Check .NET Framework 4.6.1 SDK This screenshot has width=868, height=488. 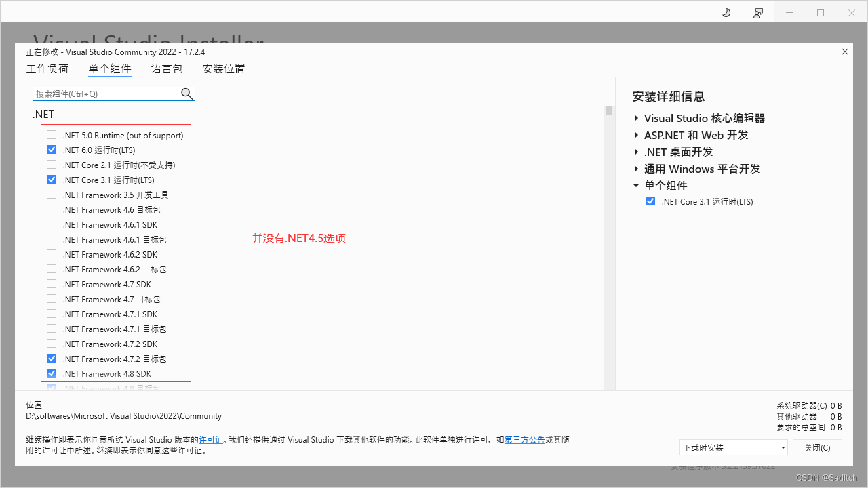pos(52,224)
